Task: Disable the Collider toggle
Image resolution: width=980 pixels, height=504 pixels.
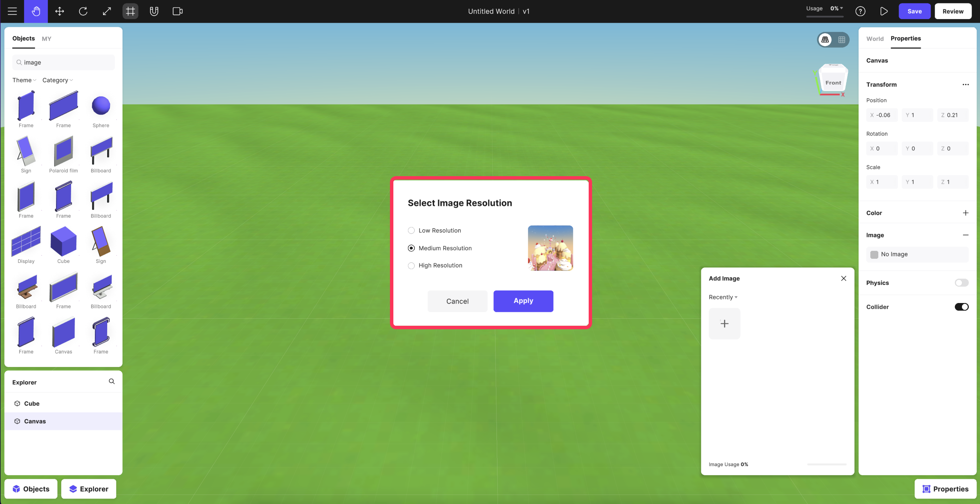Action: (961, 307)
